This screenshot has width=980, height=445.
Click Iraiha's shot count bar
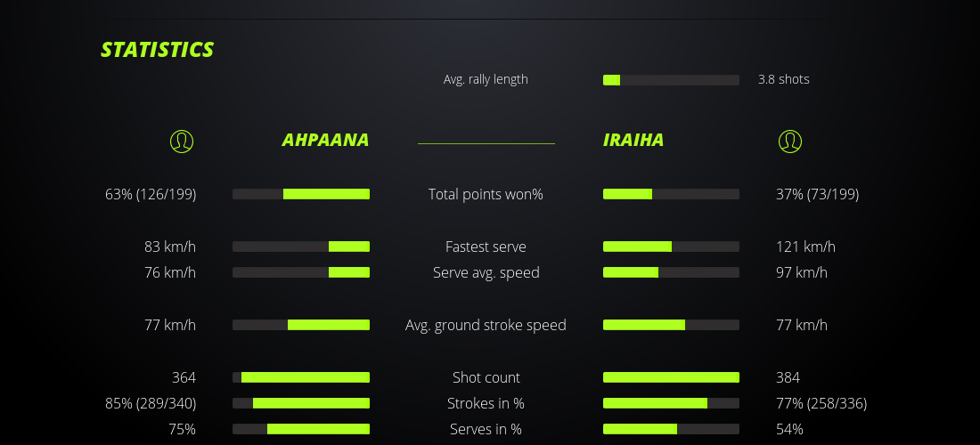[671, 377]
